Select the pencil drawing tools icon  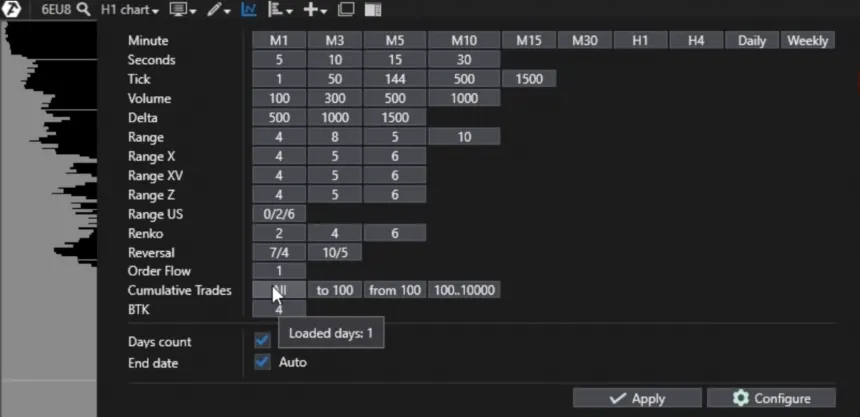217,10
